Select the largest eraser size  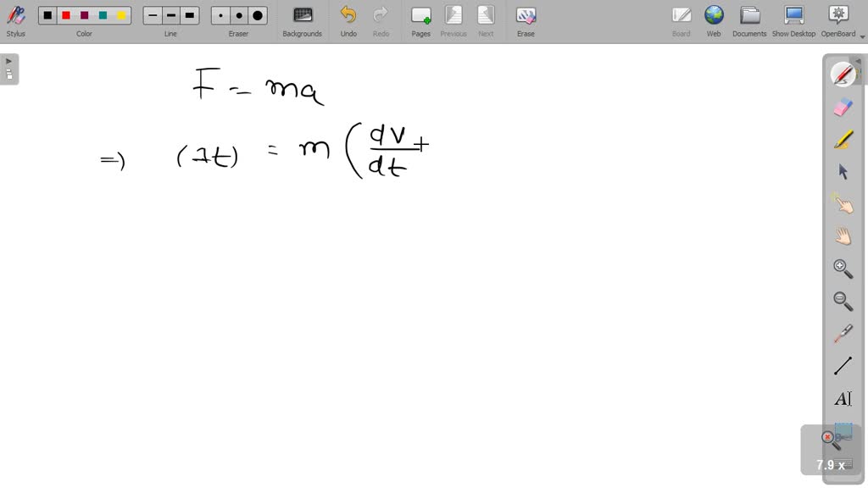pos(256,14)
